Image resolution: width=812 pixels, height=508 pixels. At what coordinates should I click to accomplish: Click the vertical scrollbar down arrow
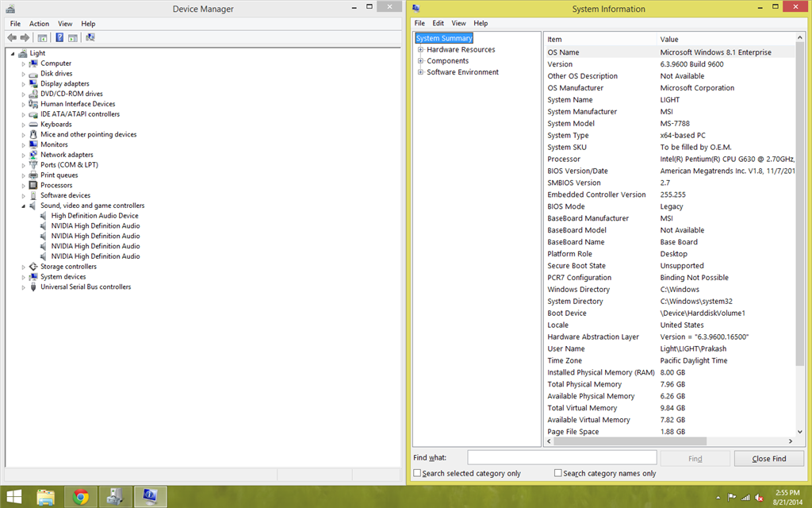point(799,432)
